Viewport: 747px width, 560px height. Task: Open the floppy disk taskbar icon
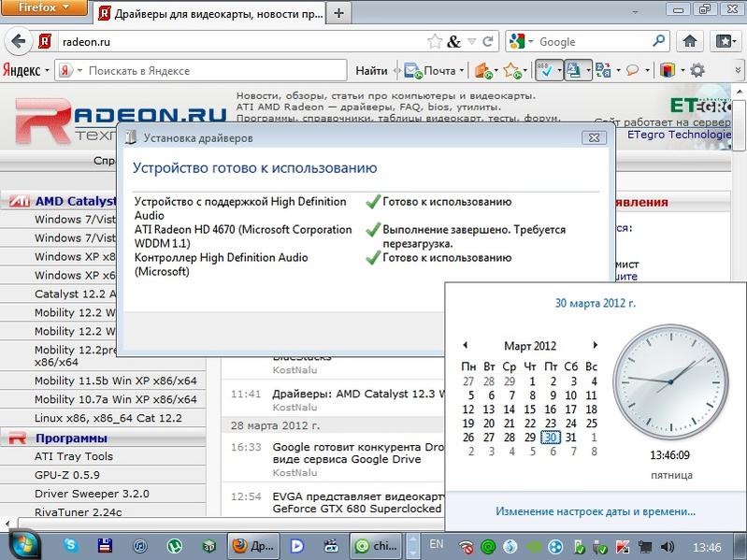(105, 546)
